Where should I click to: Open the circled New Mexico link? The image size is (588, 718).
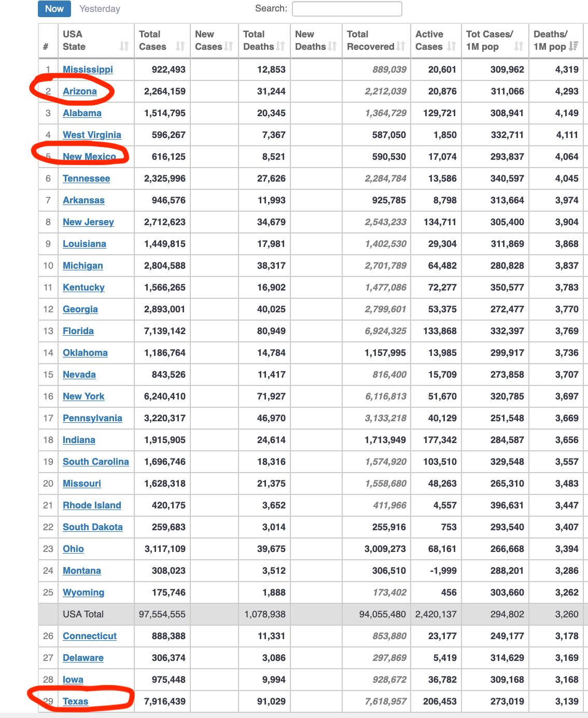(x=89, y=157)
